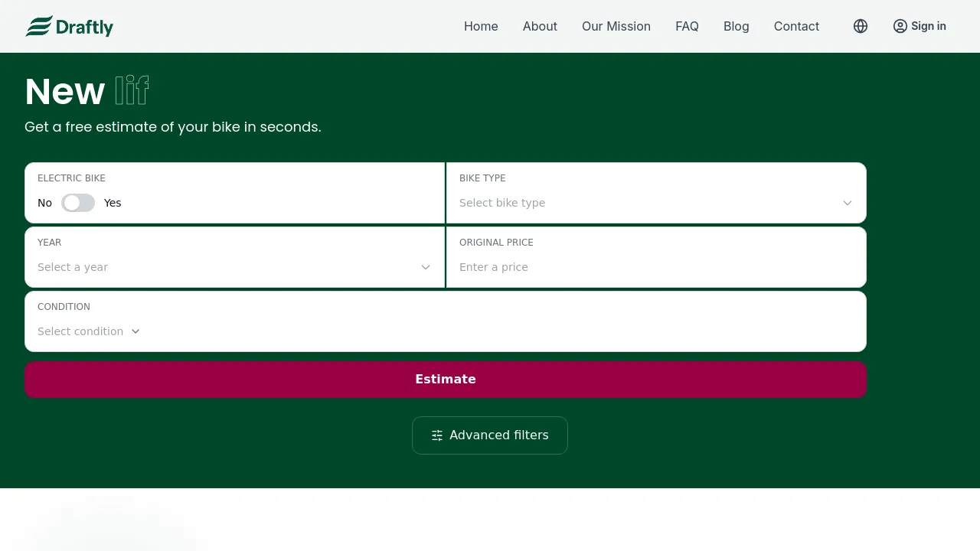This screenshot has width=980, height=551.
Task: Toggle the Electric Bike switch
Action: tap(78, 203)
